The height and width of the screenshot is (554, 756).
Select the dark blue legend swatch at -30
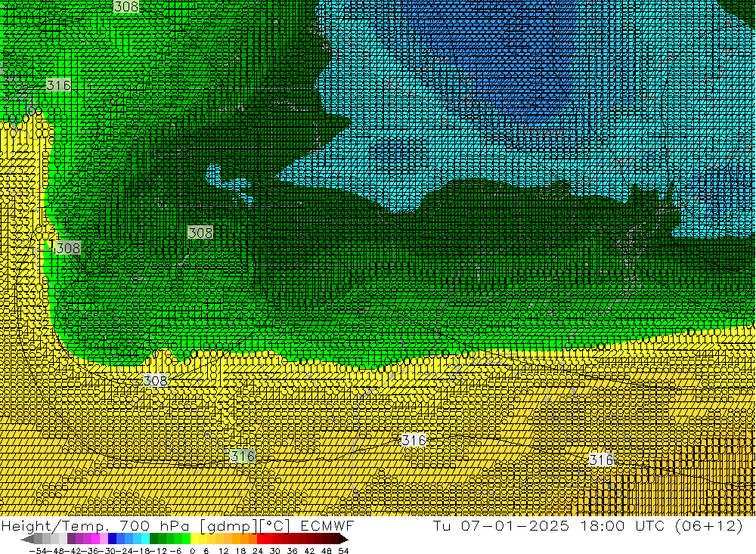tap(112, 539)
